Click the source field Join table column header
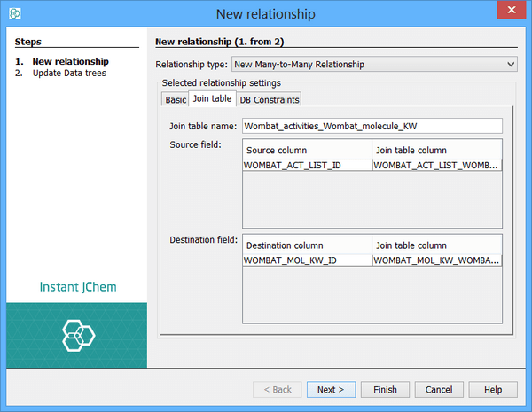Screen dimensions: 532x412 (x=436, y=150)
